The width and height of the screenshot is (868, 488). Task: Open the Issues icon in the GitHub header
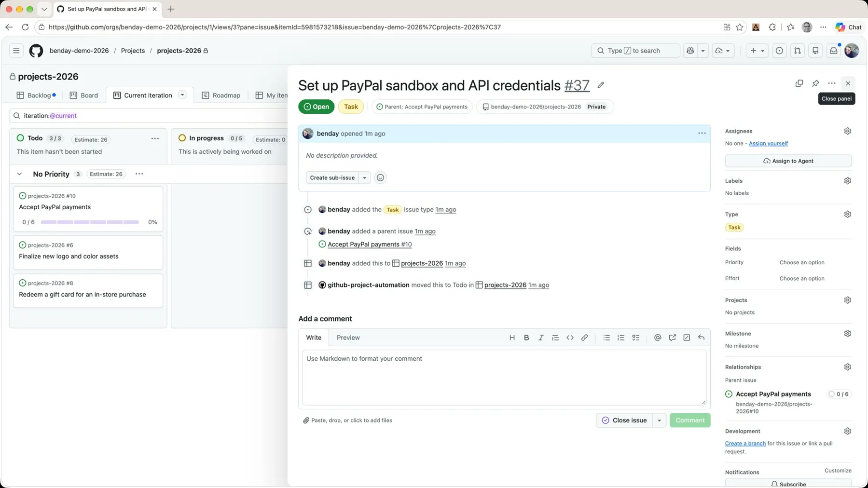[779, 51]
